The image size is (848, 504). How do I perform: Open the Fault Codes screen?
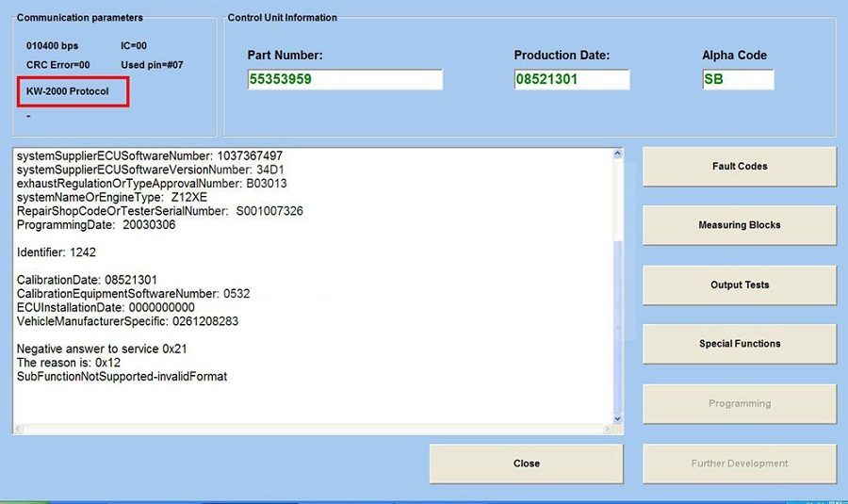739,167
